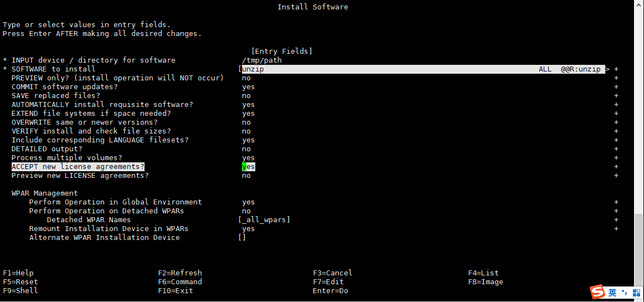This screenshot has height=302, width=644.
Task: Click the Enter=Do key label
Action: point(331,290)
